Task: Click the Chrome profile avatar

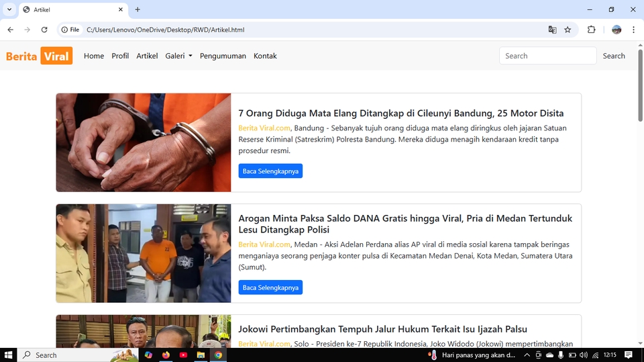Action: 616,30
